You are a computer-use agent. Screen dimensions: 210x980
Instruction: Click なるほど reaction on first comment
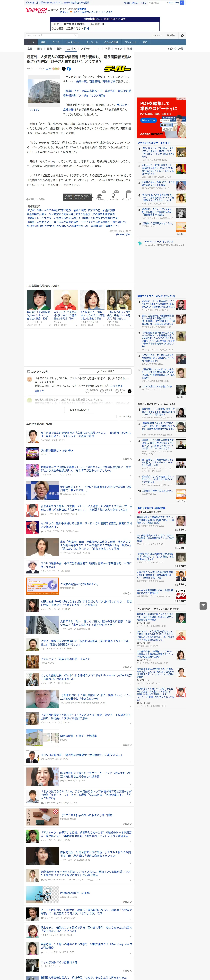[106, 391]
